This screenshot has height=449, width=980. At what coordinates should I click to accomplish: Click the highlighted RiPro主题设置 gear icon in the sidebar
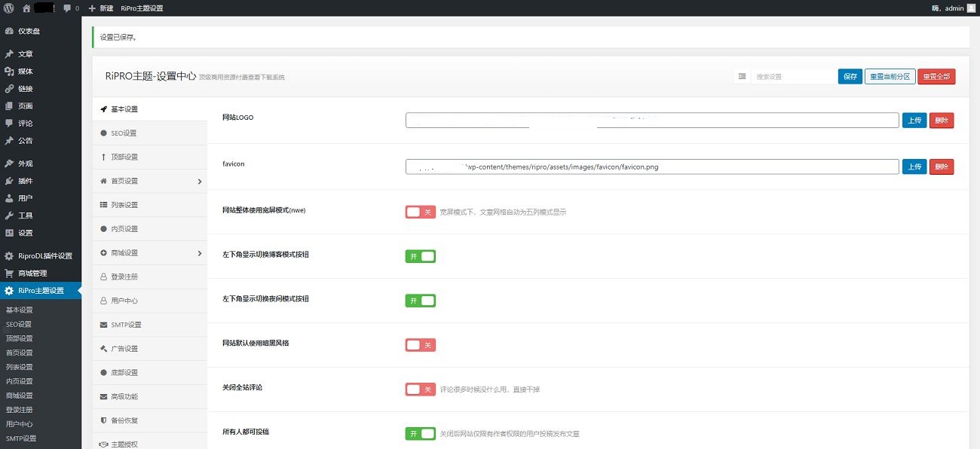(x=9, y=291)
